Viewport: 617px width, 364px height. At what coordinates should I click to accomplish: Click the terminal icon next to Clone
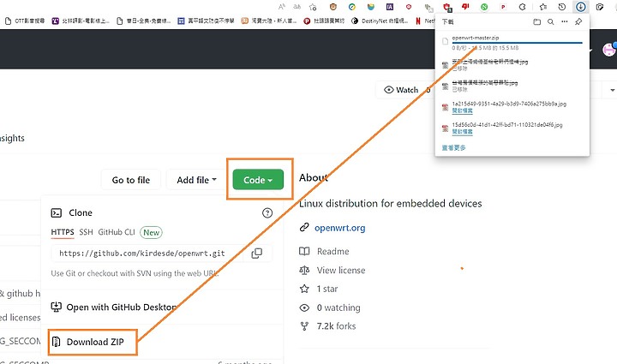pos(57,212)
